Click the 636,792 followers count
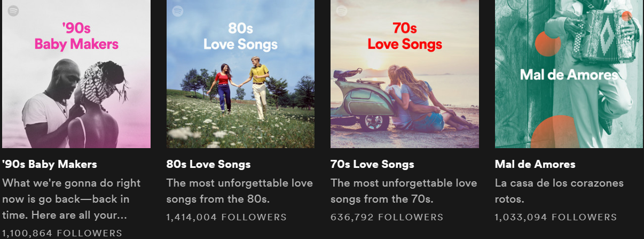Viewport: 644px width, 239px height. [x=387, y=217]
